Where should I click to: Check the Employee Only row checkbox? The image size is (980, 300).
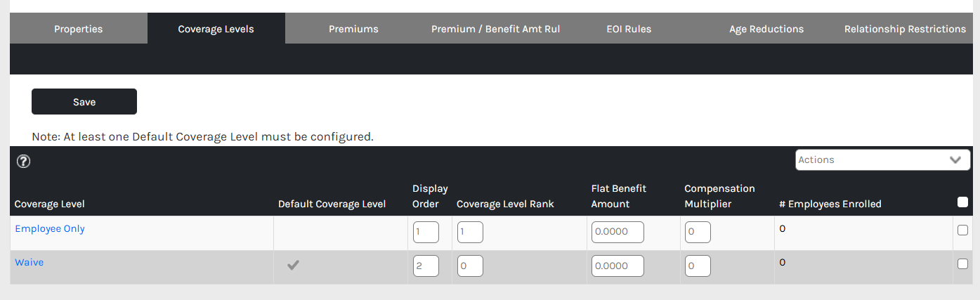962,230
